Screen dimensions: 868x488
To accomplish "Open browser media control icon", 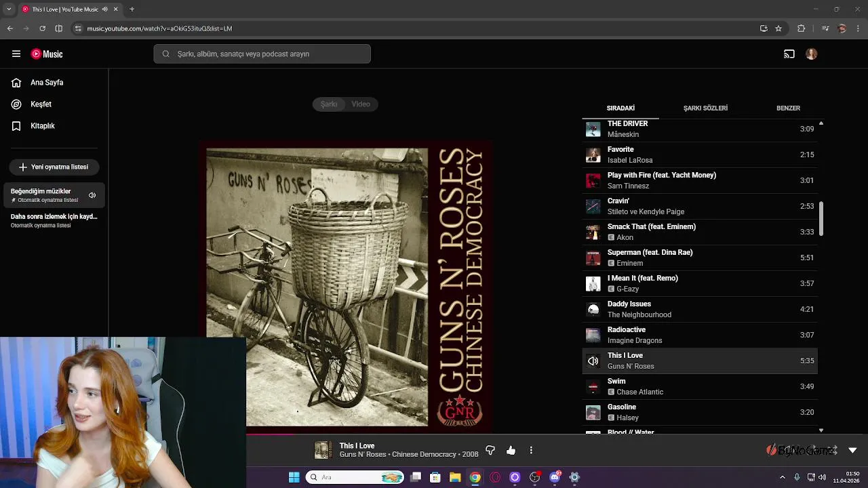I will tap(825, 28).
